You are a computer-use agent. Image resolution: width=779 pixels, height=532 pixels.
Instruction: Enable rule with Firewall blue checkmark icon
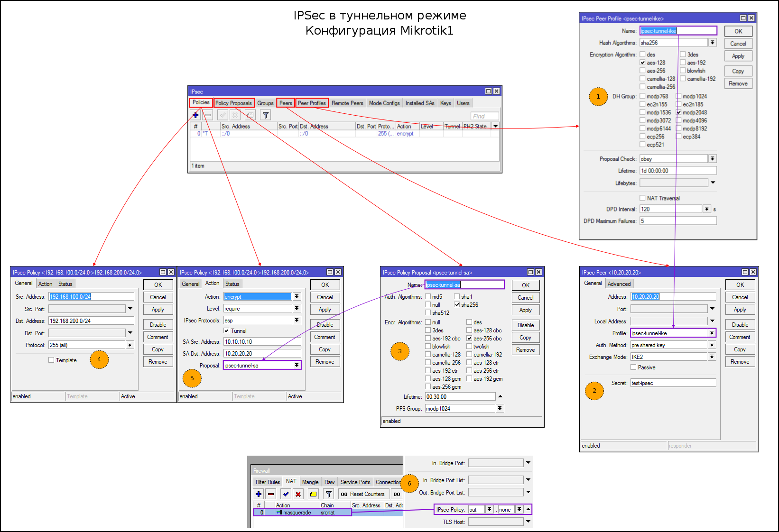[286, 494]
